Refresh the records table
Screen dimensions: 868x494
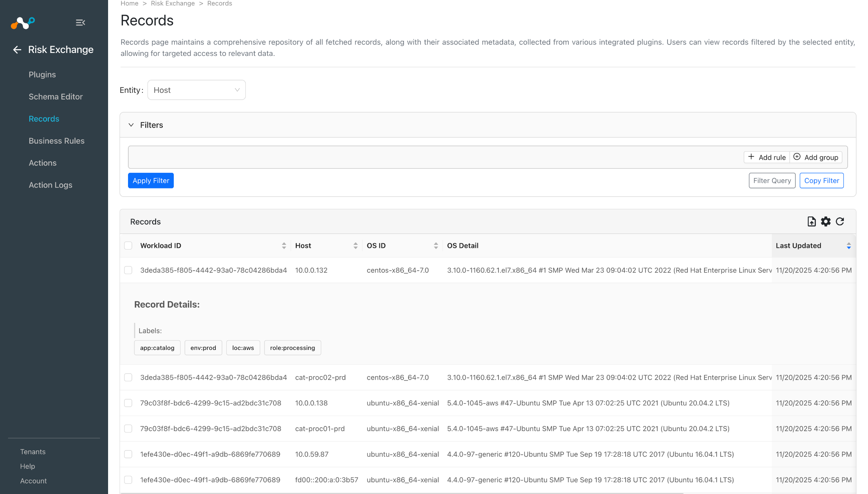(x=840, y=222)
